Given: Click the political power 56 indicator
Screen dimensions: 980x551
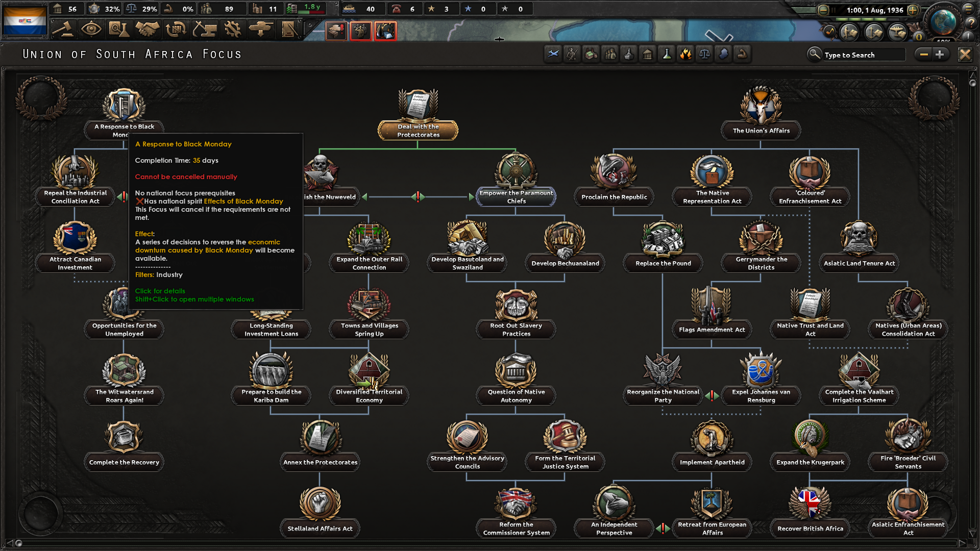Looking at the screenshot, I should pos(66,9).
